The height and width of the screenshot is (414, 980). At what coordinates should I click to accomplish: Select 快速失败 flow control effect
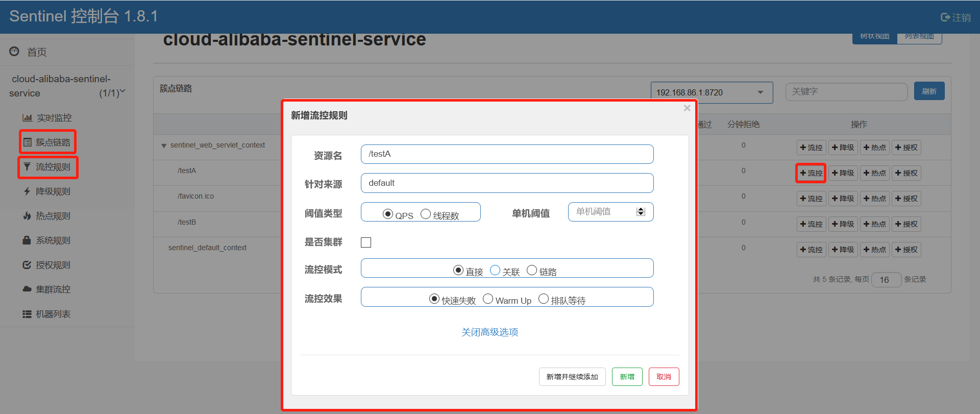434,299
